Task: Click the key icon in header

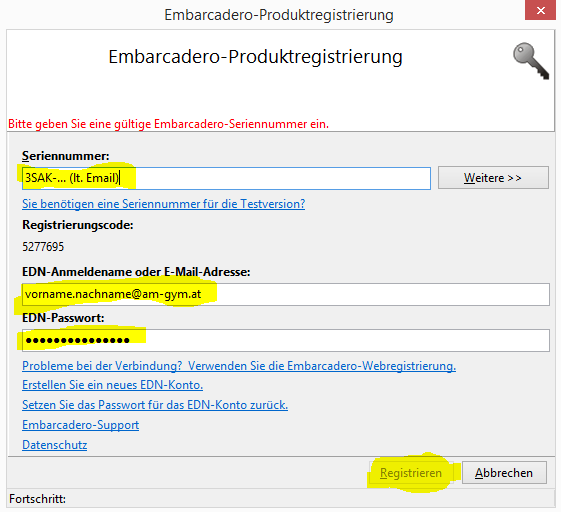Action: 531,61
